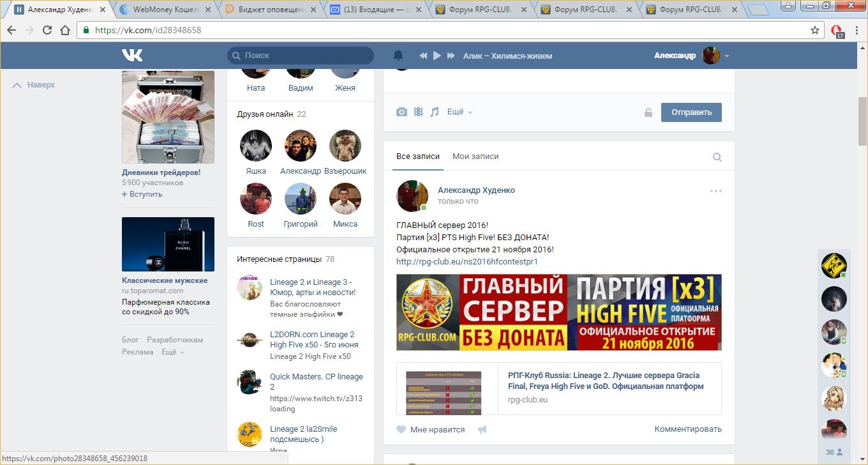The height and width of the screenshot is (465, 868).
Task: Click Комментировать under the post
Action: coord(688,429)
